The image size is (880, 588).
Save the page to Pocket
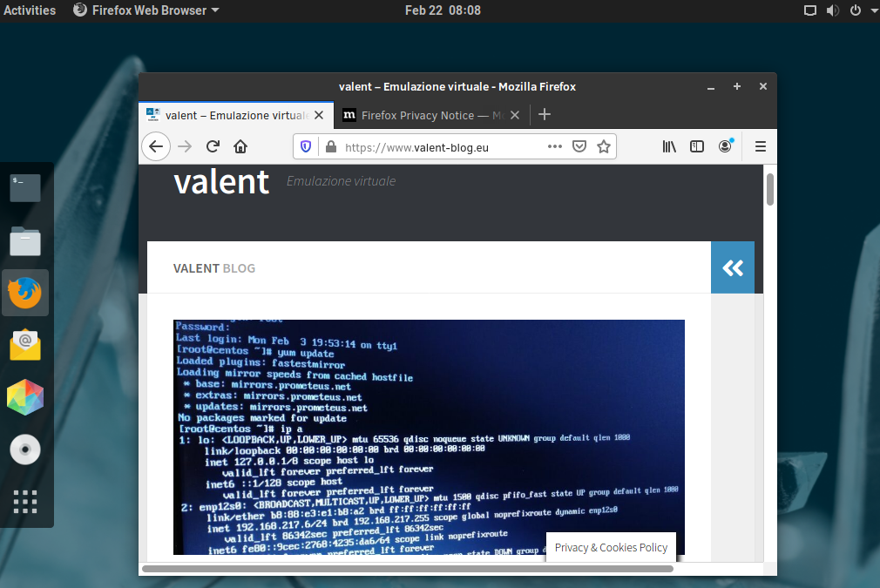click(x=579, y=145)
